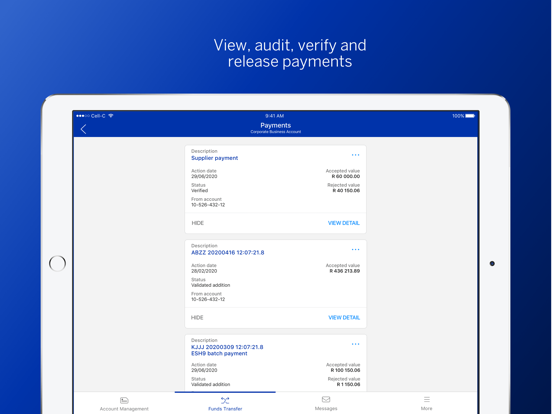Open the More tab
Viewport: 552px width, 414px height.
click(x=427, y=403)
